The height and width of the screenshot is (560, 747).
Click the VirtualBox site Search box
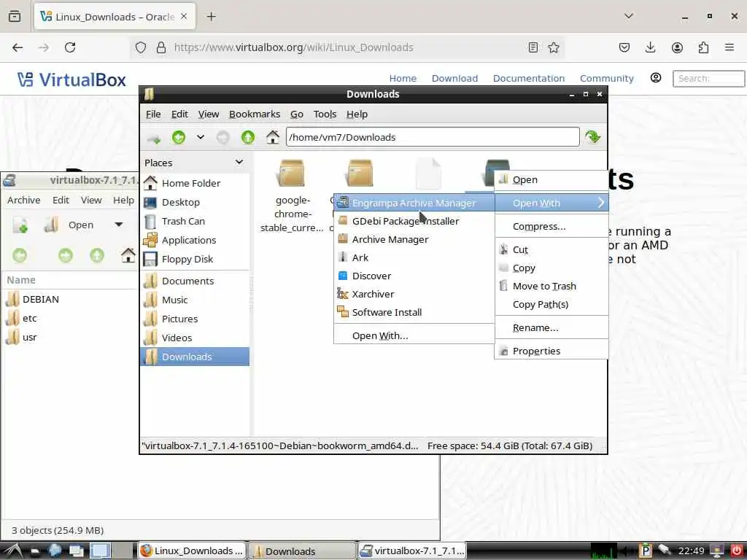708,78
